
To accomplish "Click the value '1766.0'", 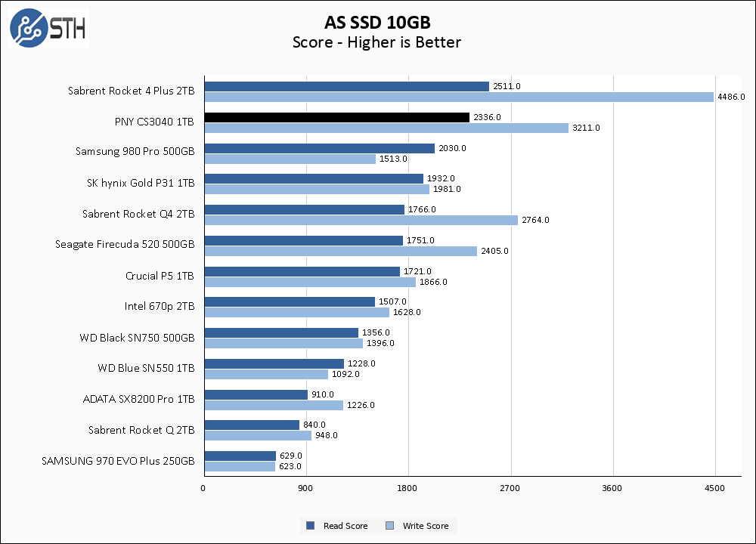I will click(422, 209).
